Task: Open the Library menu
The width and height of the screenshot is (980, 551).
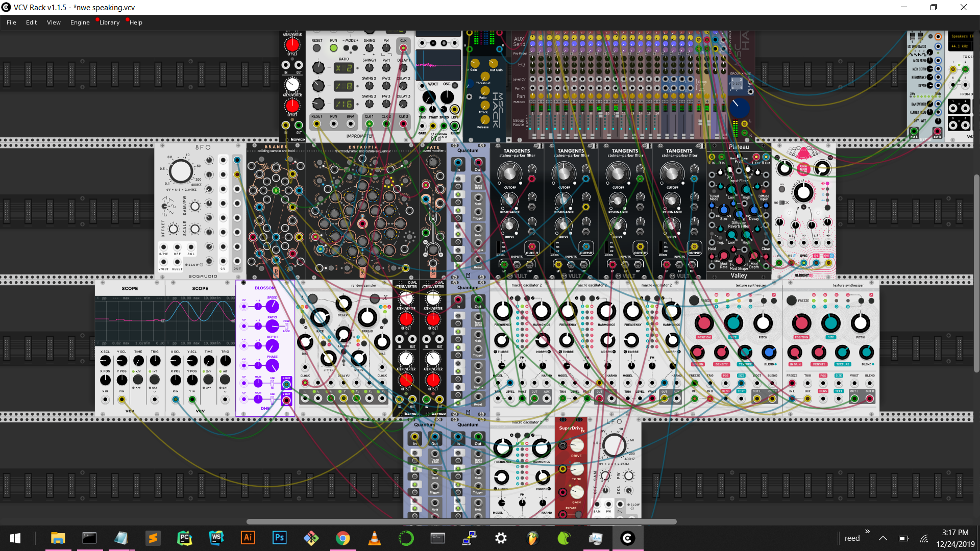Action: (109, 22)
